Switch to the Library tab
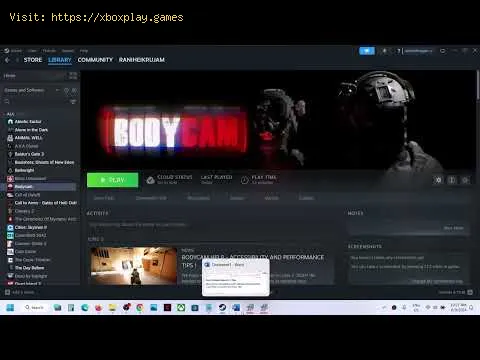480x360 pixels. click(60, 60)
